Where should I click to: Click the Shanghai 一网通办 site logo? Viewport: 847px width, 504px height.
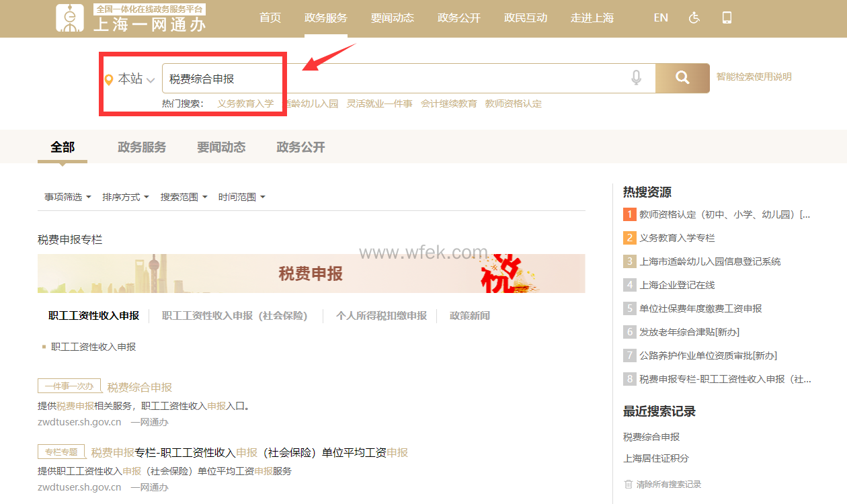131,18
